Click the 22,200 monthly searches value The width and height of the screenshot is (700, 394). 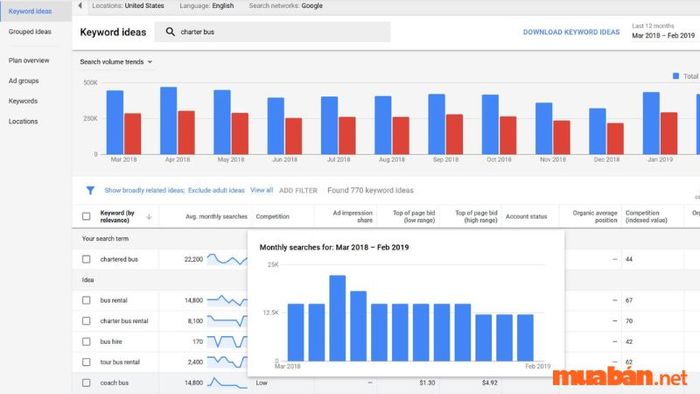pyautogui.click(x=194, y=259)
